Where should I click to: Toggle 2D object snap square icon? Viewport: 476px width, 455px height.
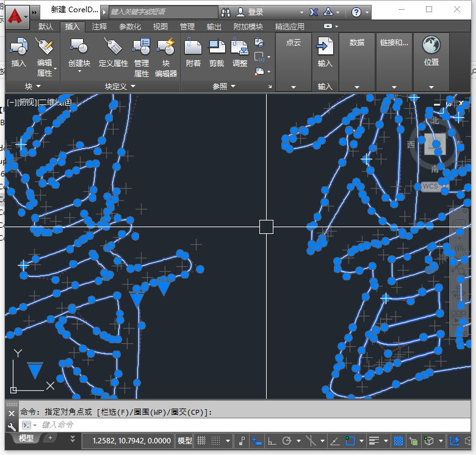point(350,441)
